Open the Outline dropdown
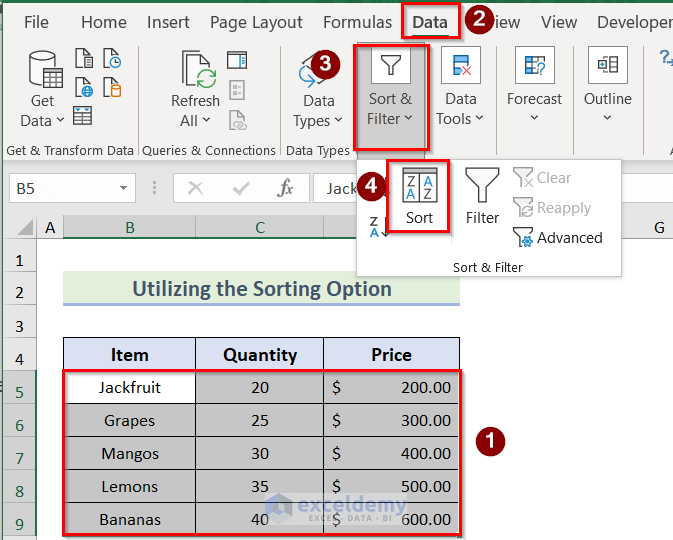The width and height of the screenshot is (673, 540). click(607, 108)
